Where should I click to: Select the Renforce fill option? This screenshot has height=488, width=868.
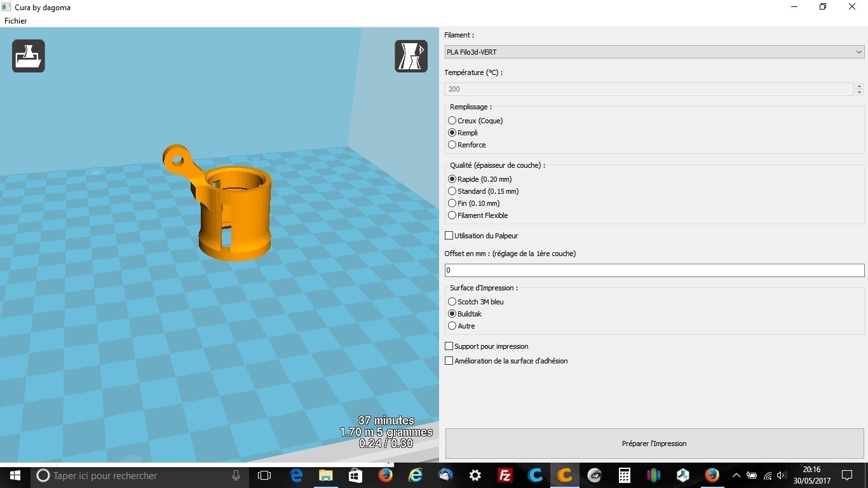tap(466, 145)
